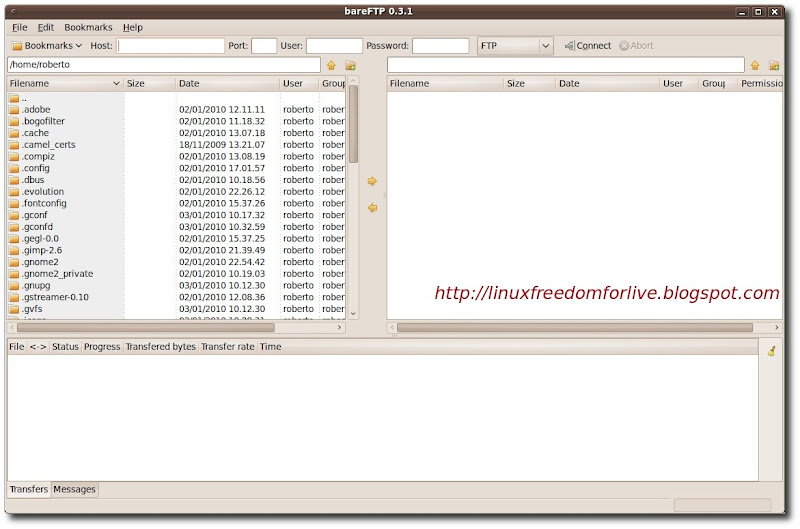Open the Bookmarks menu
Screen dimensions: 800x529
pyautogui.click(x=88, y=27)
